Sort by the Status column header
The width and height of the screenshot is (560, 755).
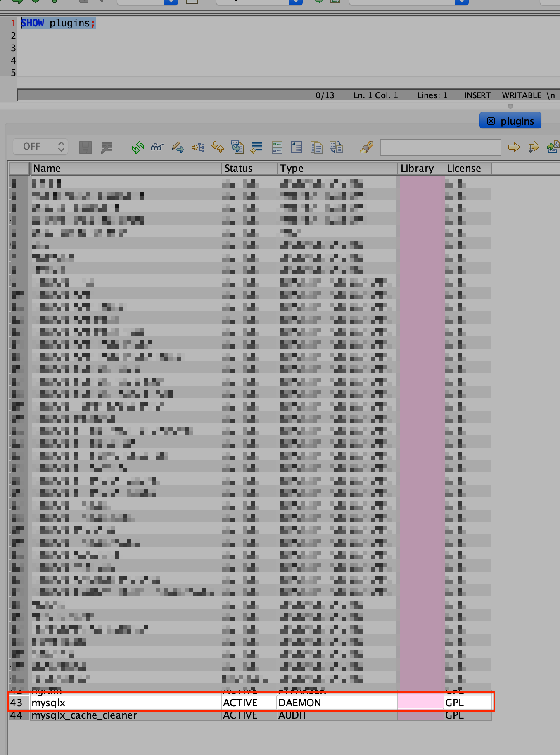click(249, 169)
